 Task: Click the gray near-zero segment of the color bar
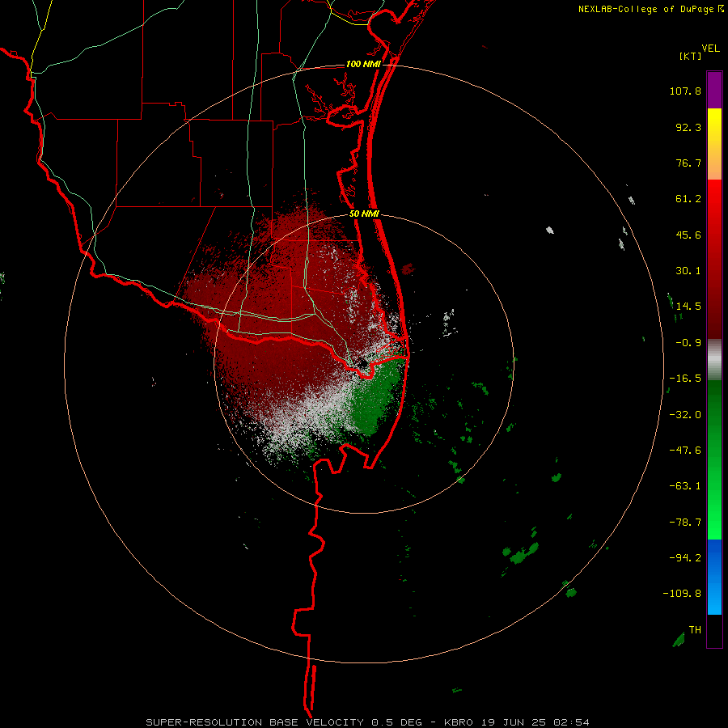[714, 360]
